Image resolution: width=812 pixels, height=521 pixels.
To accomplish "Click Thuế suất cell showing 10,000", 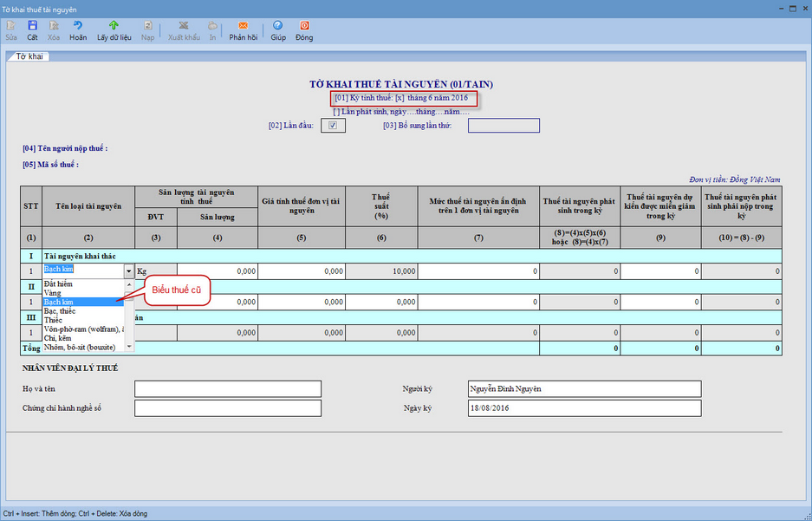I will 381,271.
